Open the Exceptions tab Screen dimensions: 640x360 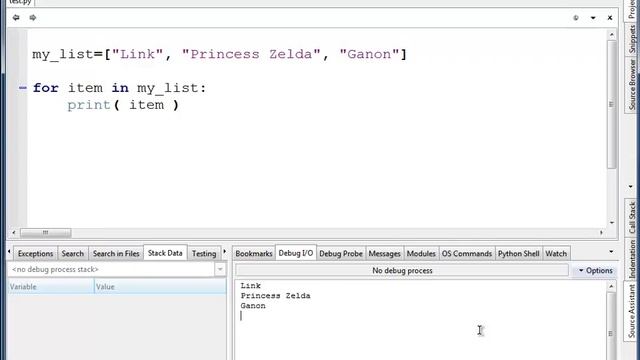(x=36, y=253)
